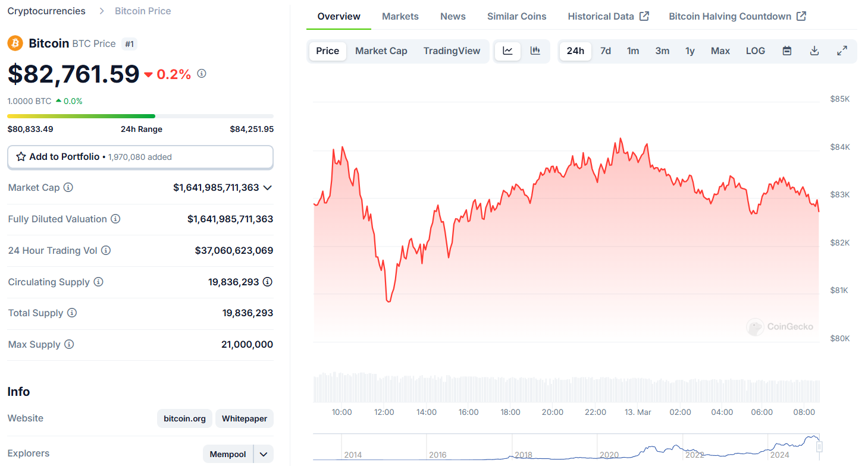Open the Markets tab
The width and height of the screenshot is (868, 466).
coord(400,17)
